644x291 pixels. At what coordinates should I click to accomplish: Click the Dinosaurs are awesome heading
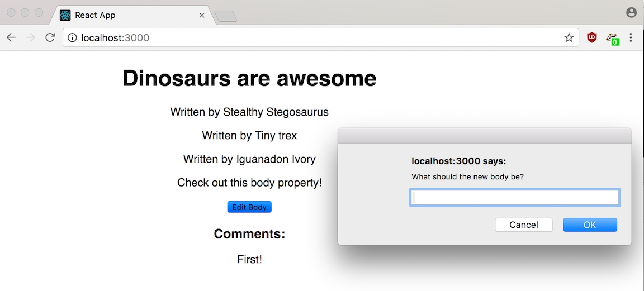point(249,78)
